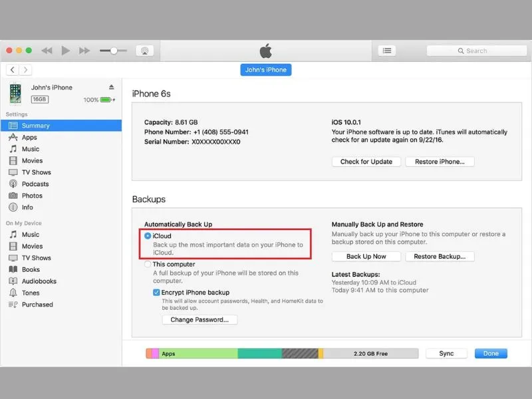The image size is (532, 399).
Task: Click the Change Password button
Action: (199, 320)
